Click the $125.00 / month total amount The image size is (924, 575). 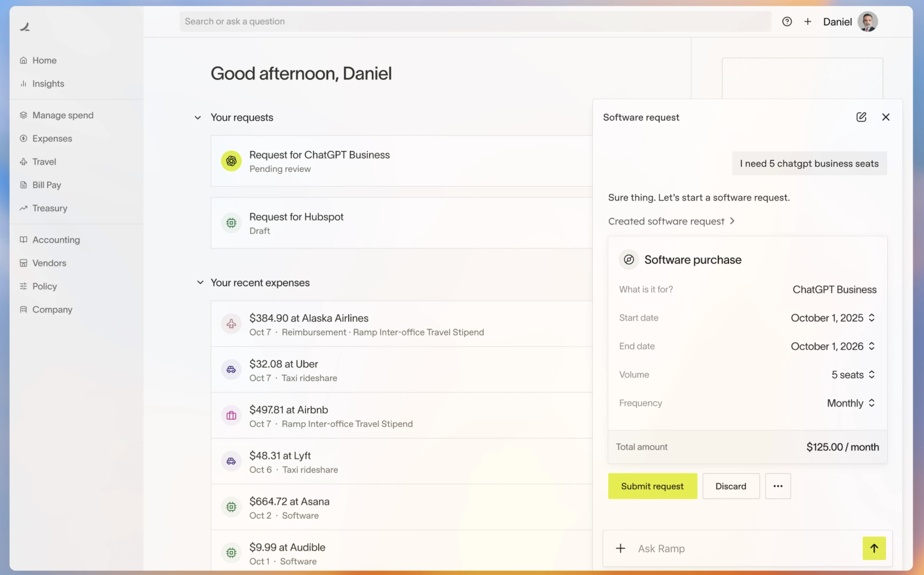point(842,447)
